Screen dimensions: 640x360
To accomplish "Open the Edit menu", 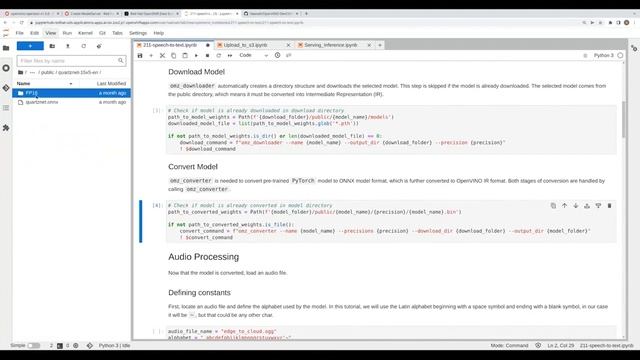I will [x=34, y=33].
